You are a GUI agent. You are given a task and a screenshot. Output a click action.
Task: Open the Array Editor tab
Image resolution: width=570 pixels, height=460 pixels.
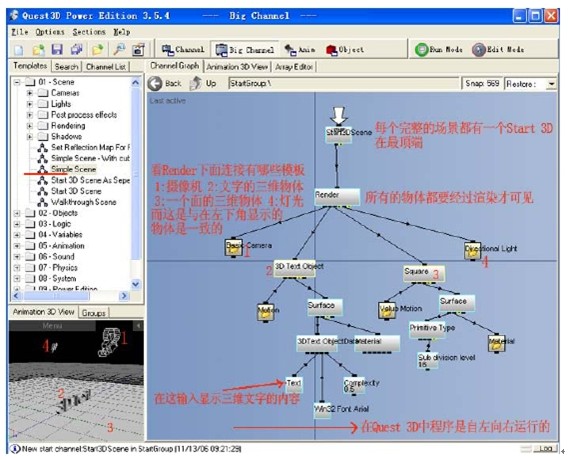[294, 67]
